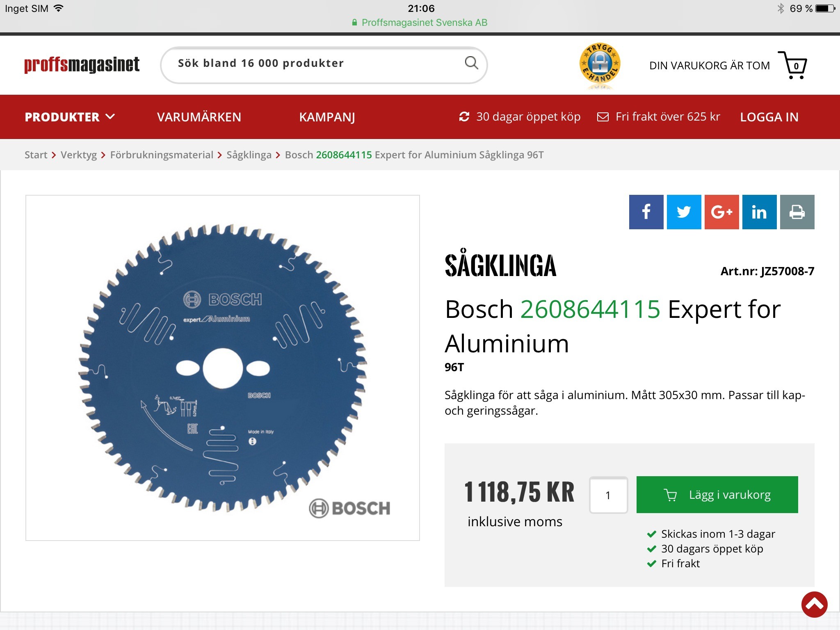Share product on LinkedIn
This screenshot has height=630, width=840.
(x=759, y=212)
